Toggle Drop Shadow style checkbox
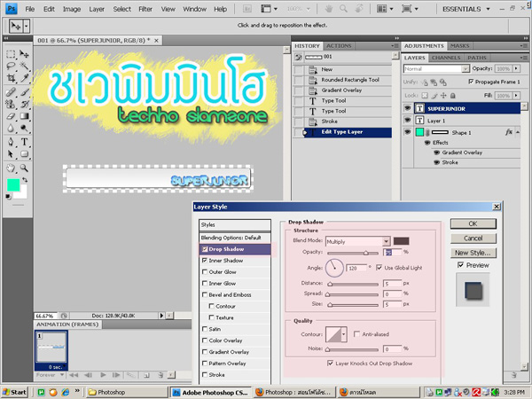This screenshot has height=399, width=532. pos(205,249)
